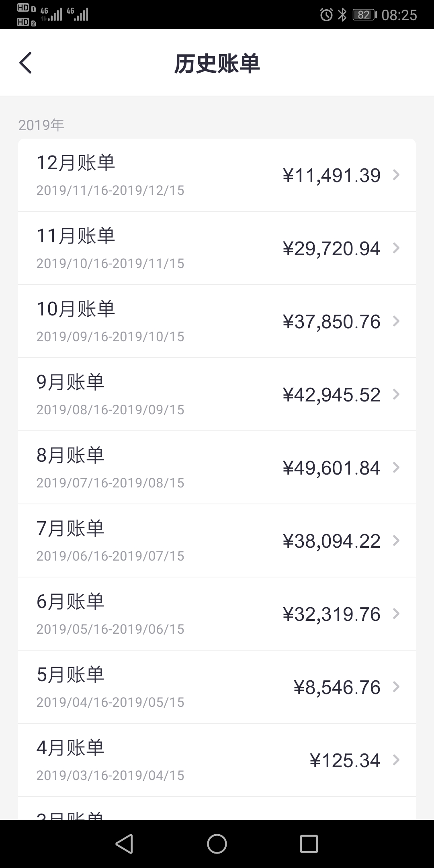Tap the Bluetooth status bar icon
This screenshot has height=868, width=434.
pyautogui.click(x=342, y=15)
